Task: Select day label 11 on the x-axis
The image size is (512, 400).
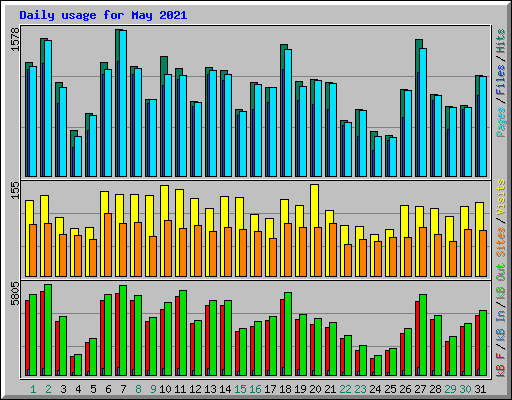Action: click(x=180, y=389)
